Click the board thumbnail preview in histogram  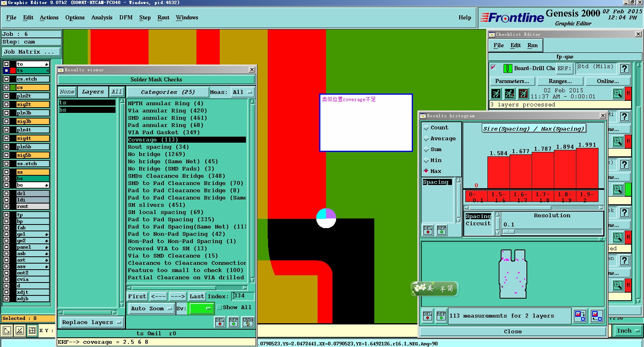(513, 274)
